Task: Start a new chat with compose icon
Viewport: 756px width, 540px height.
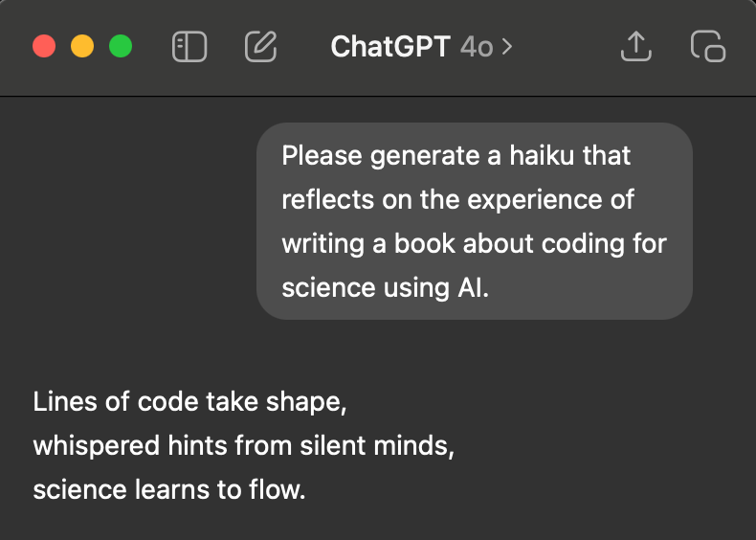Action: (261, 46)
